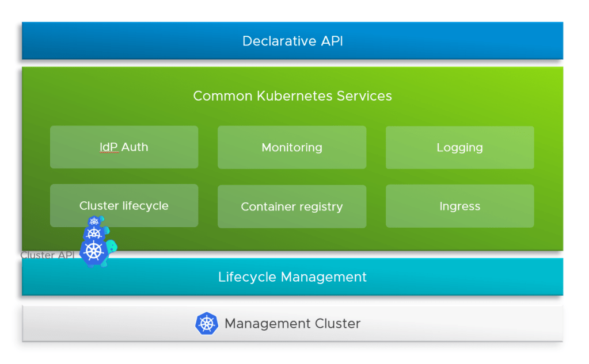The height and width of the screenshot is (364, 589).
Task: Select the Monitoring service box
Action: click(x=291, y=147)
